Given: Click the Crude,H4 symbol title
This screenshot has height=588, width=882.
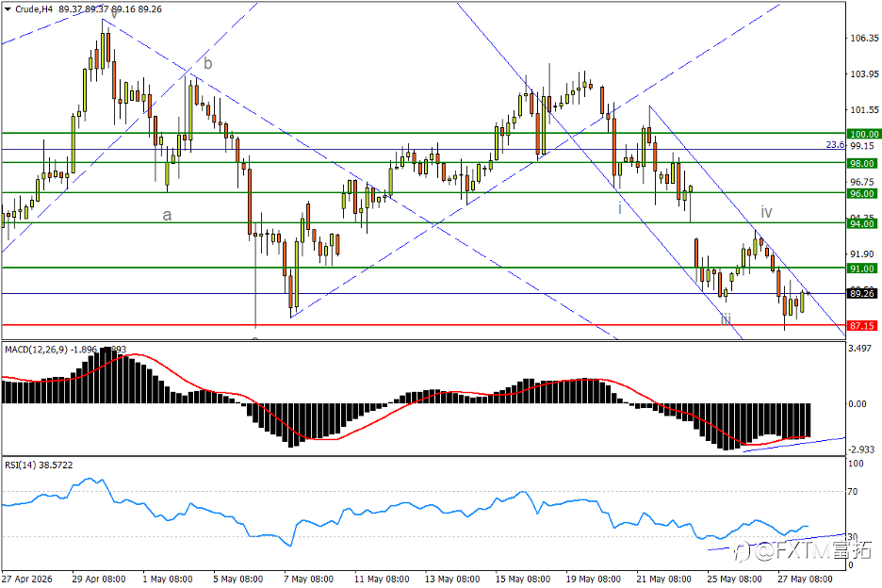Looking at the screenshot, I should [x=34, y=9].
